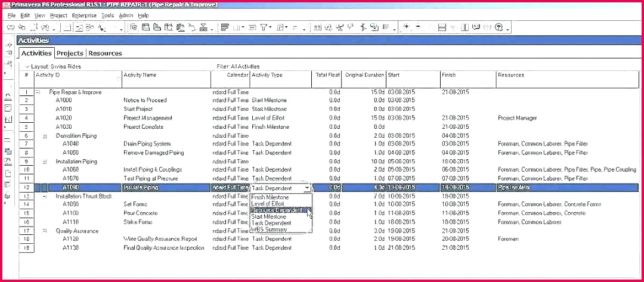The image size is (644, 282).
Task: Select Finish Milestone in the dropdown list
Action: pyautogui.click(x=281, y=197)
